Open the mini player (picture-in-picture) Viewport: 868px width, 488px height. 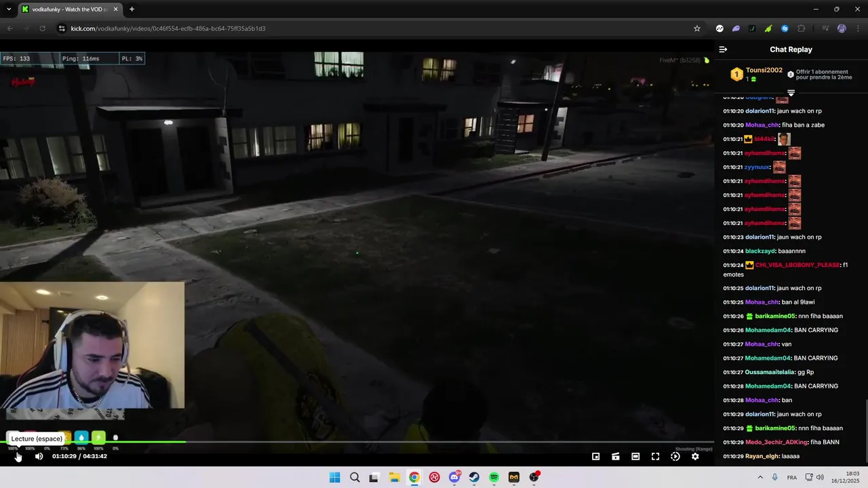click(x=595, y=456)
